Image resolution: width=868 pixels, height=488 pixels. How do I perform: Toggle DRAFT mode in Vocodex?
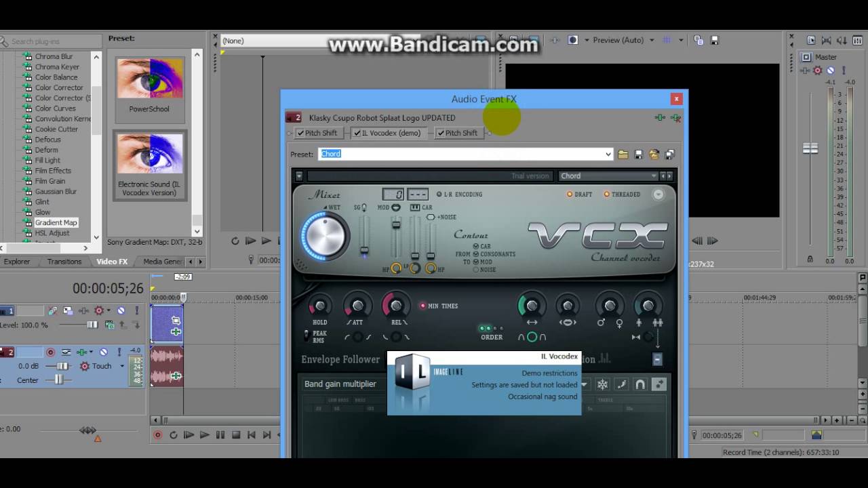pos(580,195)
